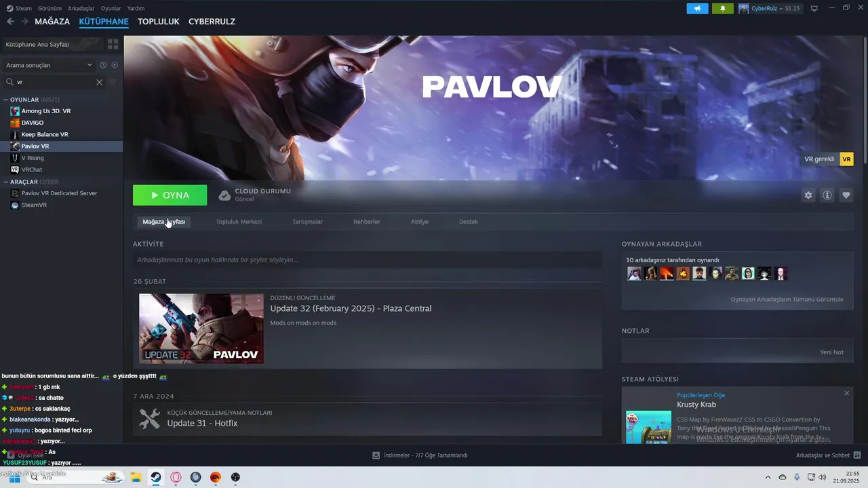Open Rehberler guides link

pos(367,222)
